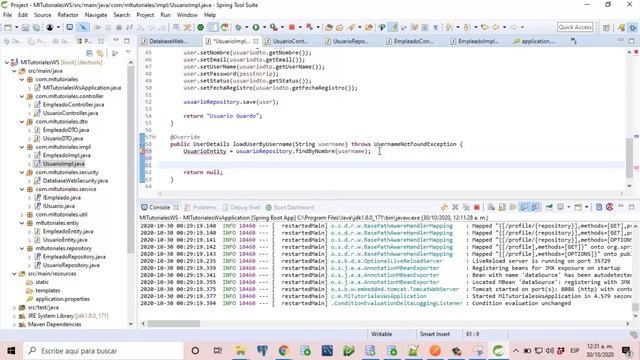Click the Debug bug toolbar icon
This screenshot has height=360, width=640.
[238, 27]
